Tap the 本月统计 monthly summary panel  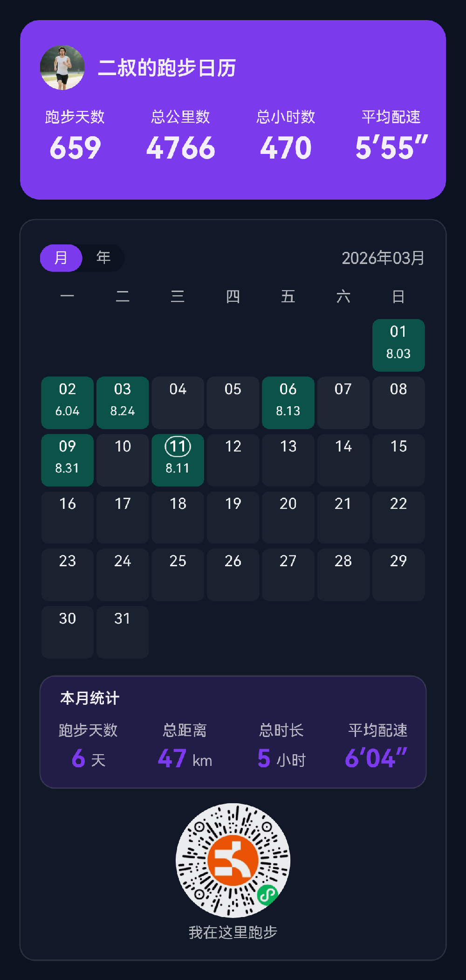233,731
